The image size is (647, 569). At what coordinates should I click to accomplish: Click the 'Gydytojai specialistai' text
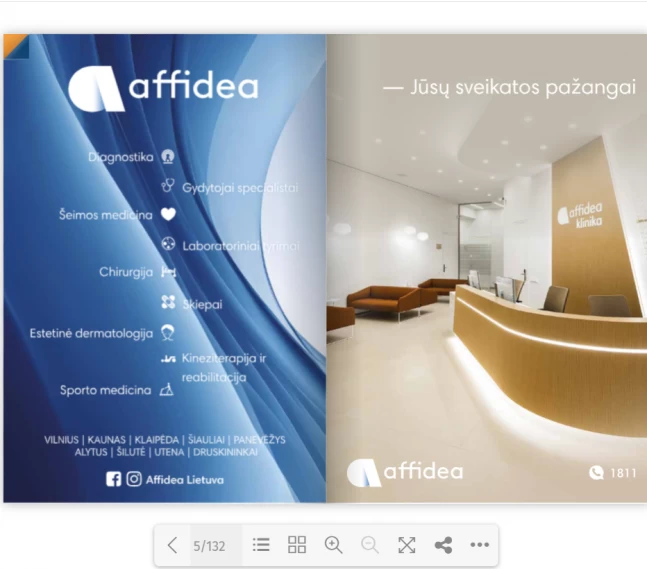(x=240, y=188)
